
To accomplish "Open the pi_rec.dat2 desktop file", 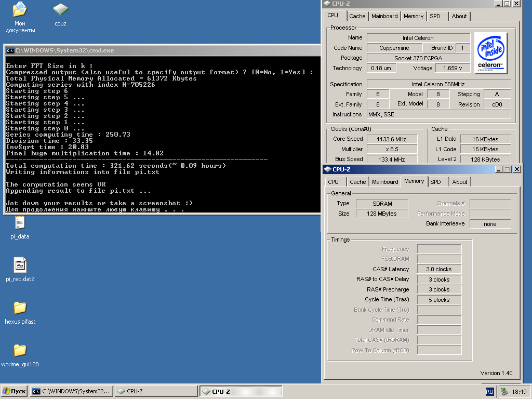I will (20, 270).
